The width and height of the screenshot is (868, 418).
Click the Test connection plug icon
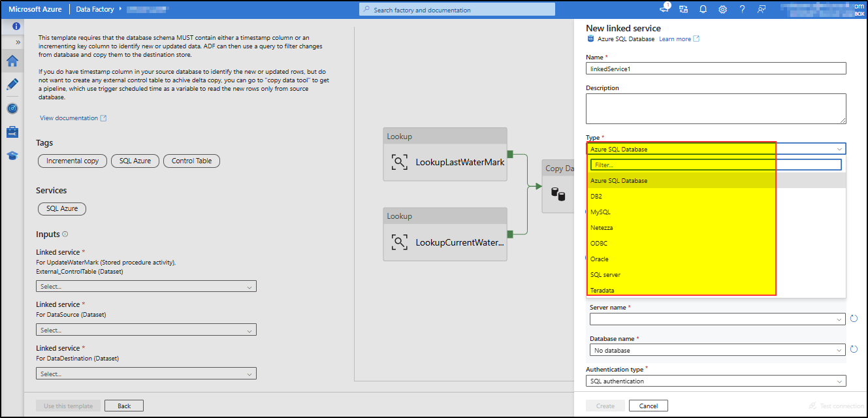click(x=812, y=406)
